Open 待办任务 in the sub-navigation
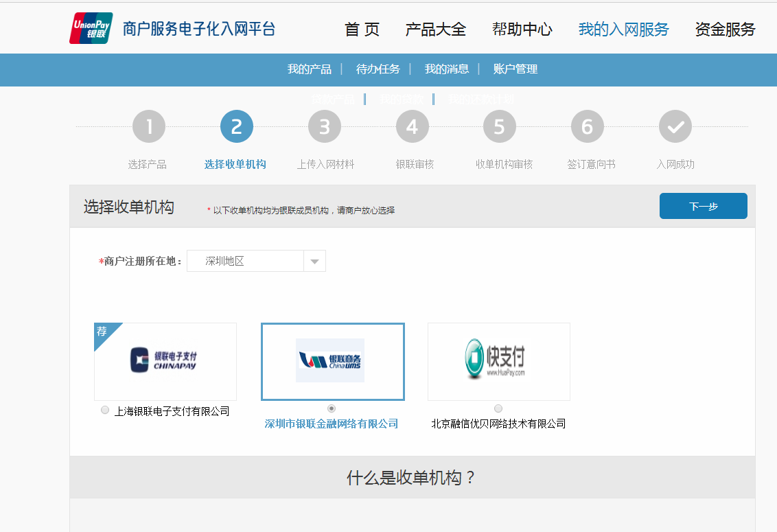The height and width of the screenshot is (532, 777). click(x=378, y=69)
